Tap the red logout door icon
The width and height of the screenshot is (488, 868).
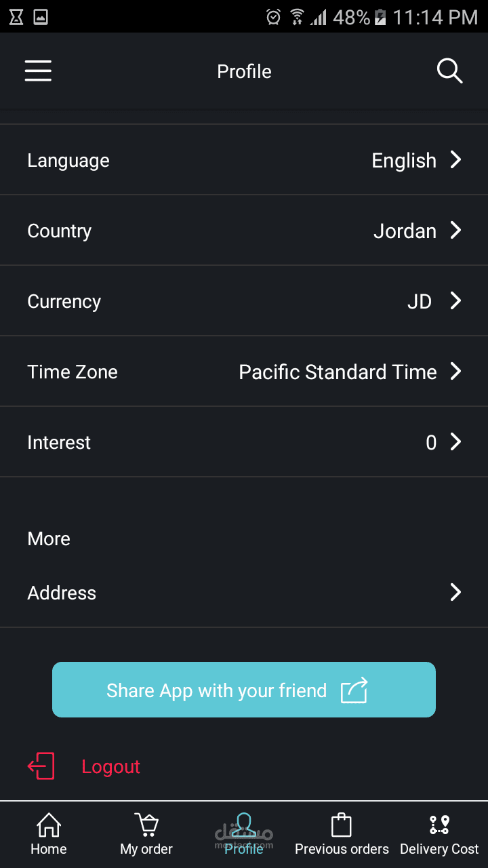tap(41, 766)
